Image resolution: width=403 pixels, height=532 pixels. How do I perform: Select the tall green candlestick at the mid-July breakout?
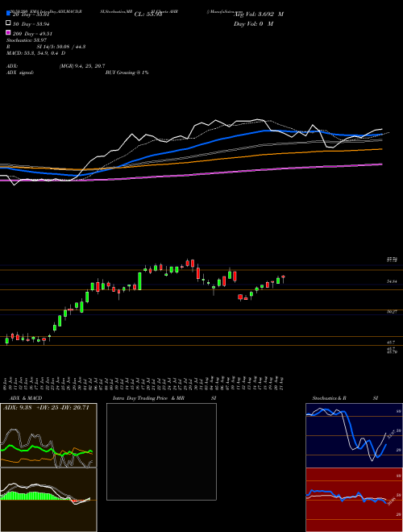(x=139, y=281)
